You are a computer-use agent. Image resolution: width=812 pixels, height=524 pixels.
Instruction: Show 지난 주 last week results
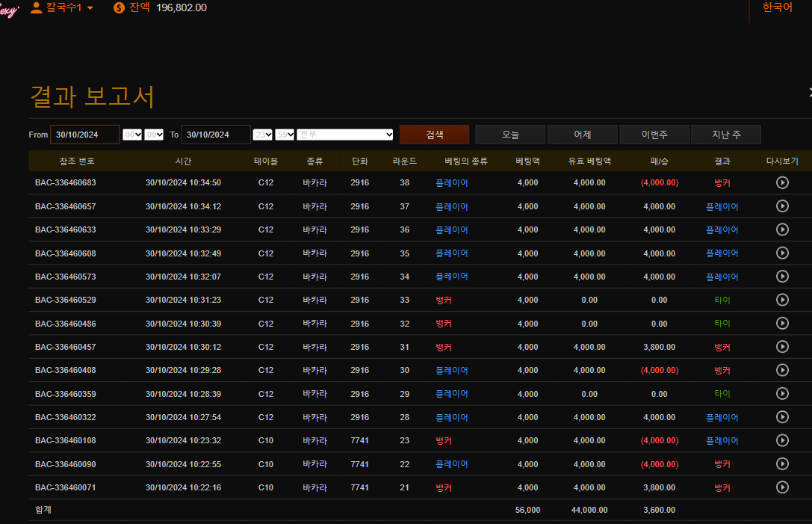[725, 135]
